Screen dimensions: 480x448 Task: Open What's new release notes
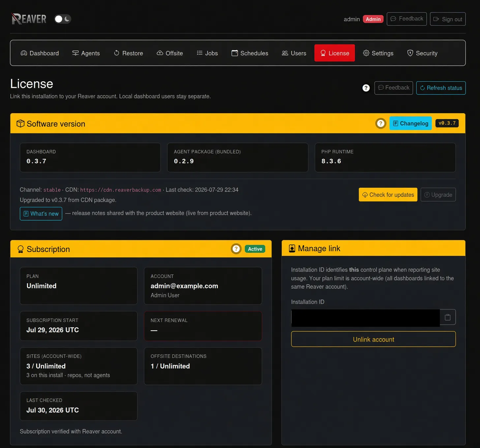click(x=41, y=213)
